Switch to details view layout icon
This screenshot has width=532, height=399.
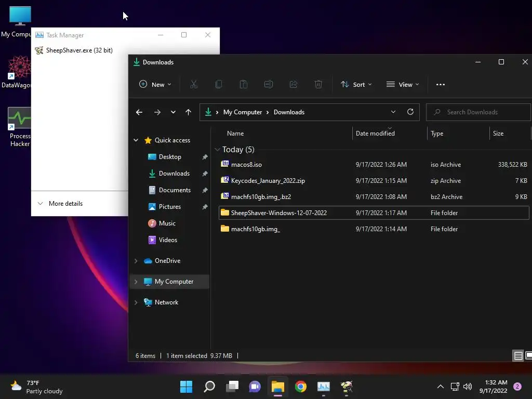click(518, 356)
